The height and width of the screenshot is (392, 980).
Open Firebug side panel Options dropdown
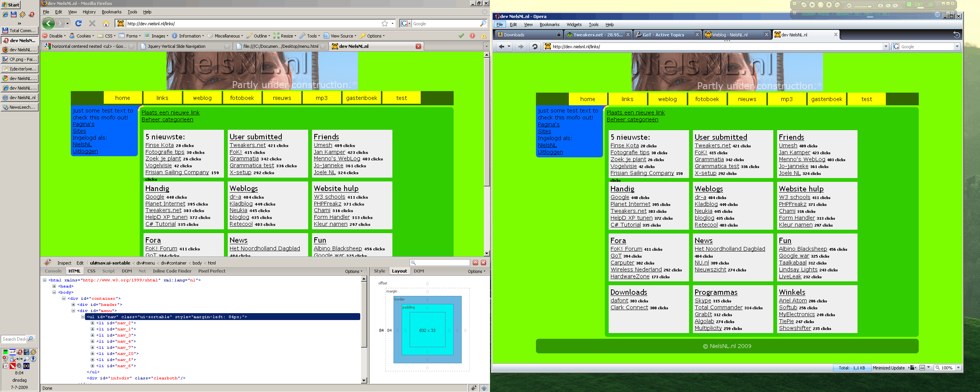[x=476, y=271]
